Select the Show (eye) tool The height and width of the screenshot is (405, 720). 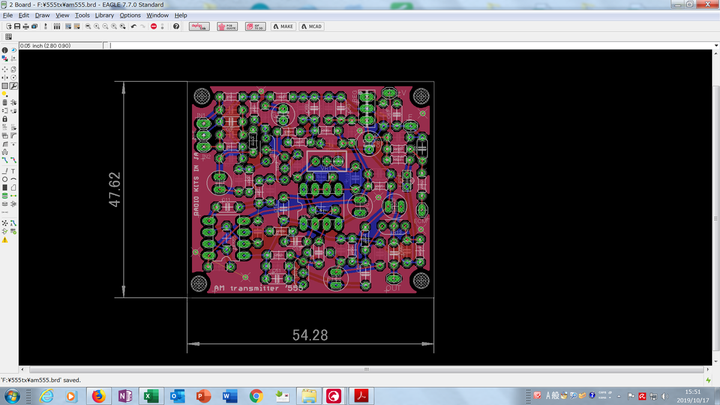[x=14, y=50]
